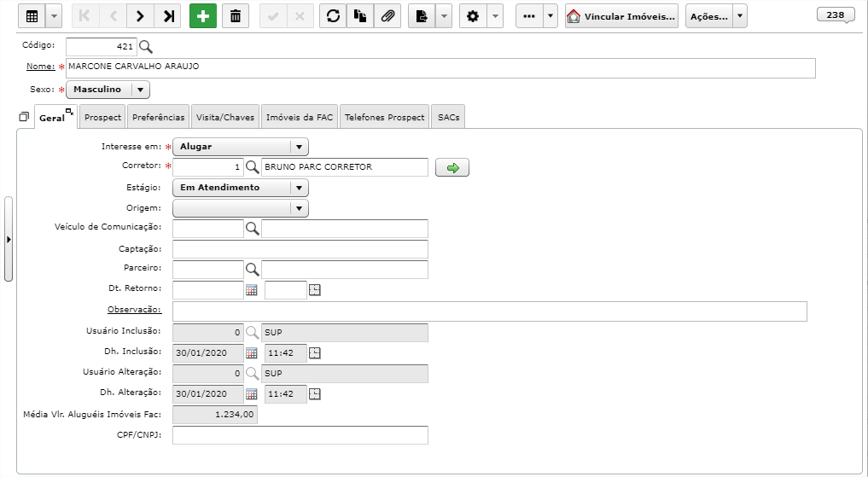Open the Geral tab

pos(52,118)
